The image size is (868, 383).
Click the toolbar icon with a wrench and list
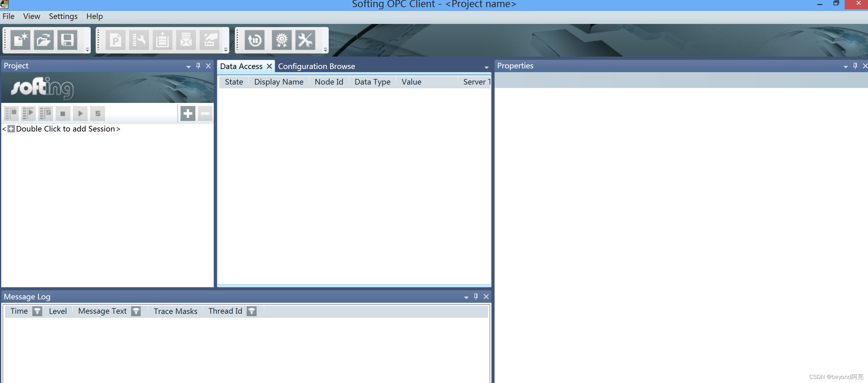coord(139,40)
